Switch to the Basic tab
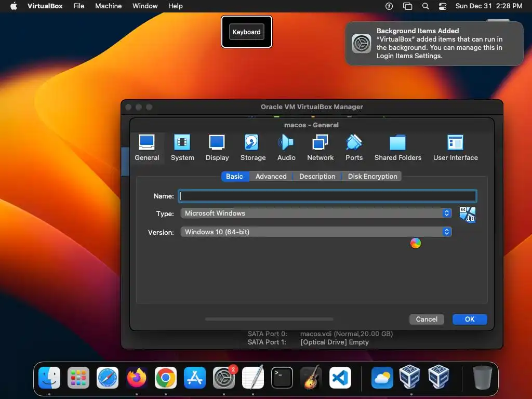This screenshot has width=532, height=399. tap(234, 177)
